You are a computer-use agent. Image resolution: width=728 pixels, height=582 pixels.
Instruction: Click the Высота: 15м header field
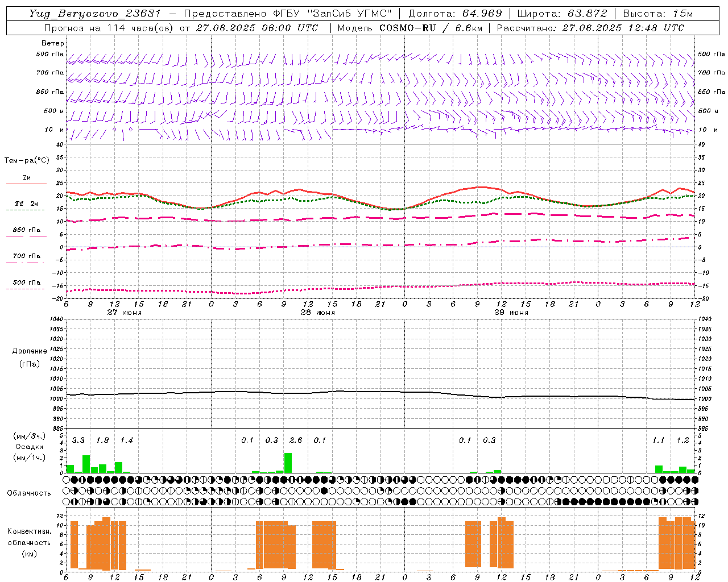[x=658, y=14]
